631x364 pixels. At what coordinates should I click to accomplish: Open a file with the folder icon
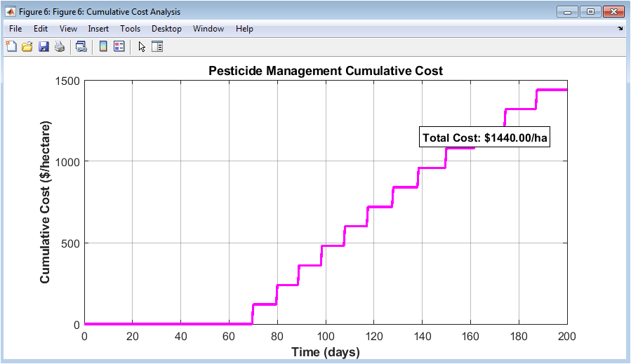(27, 47)
